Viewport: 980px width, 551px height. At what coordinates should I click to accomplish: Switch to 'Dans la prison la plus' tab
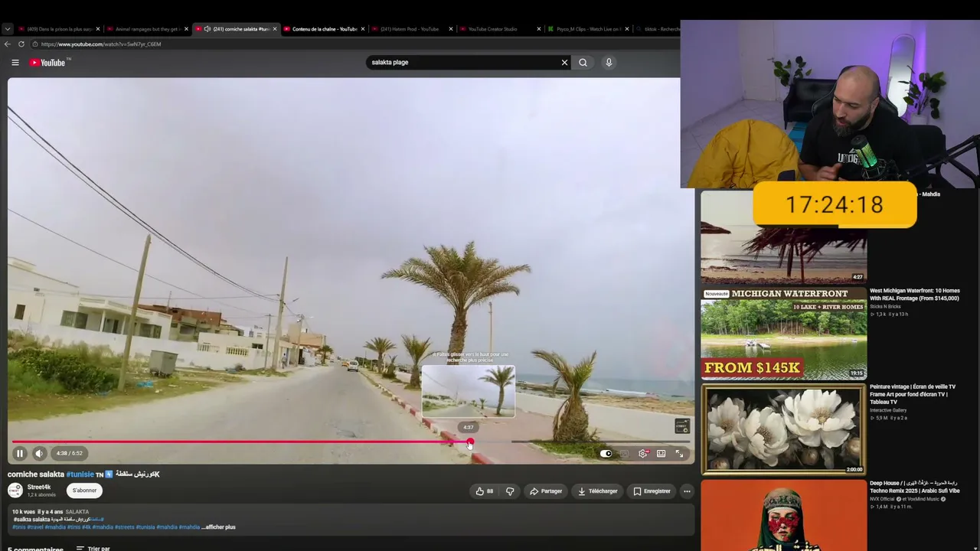pos(60,29)
